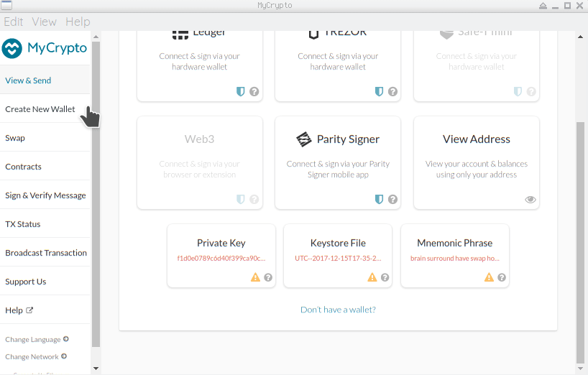Click the shield icon on Parity Signer card
This screenshot has width=588, height=375.
pos(379,199)
